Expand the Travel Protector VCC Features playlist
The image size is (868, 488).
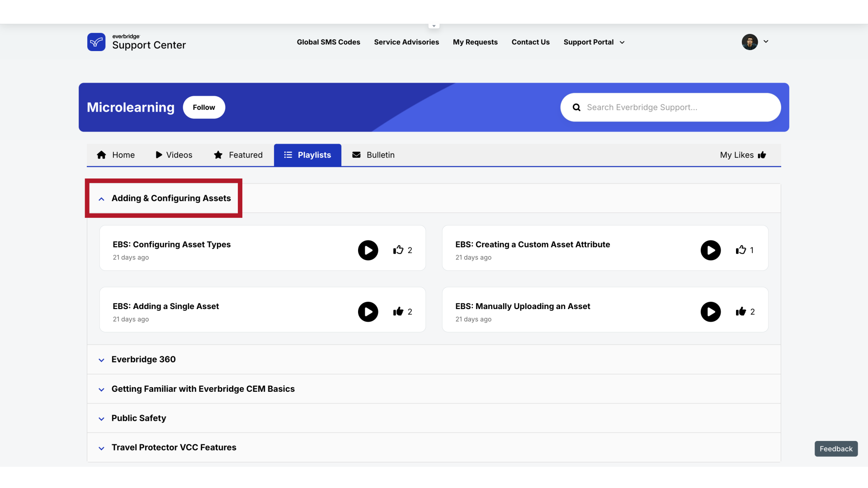[x=101, y=448]
